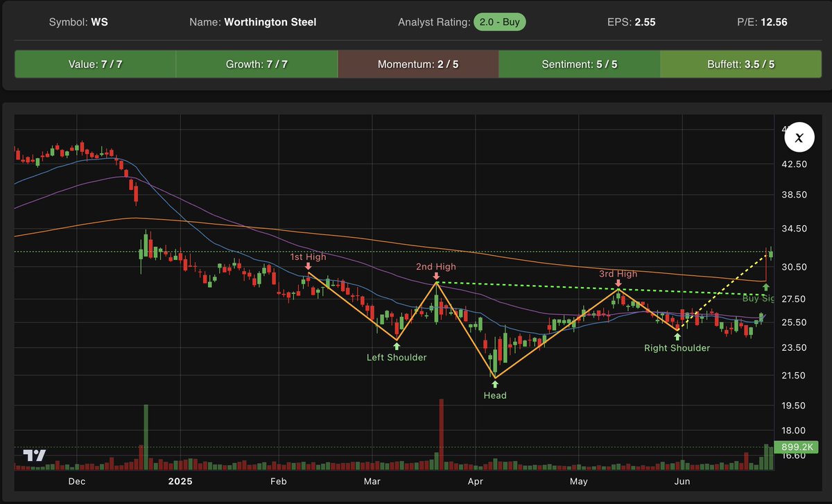The width and height of the screenshot is (832, 504).
Task: Click the EPS value 2.55
Action: tap(645, 22)
